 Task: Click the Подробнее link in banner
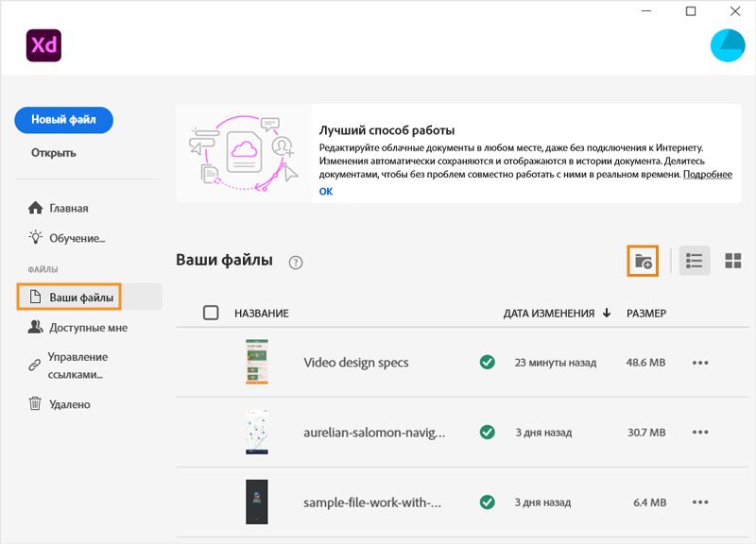click(708, 175)
